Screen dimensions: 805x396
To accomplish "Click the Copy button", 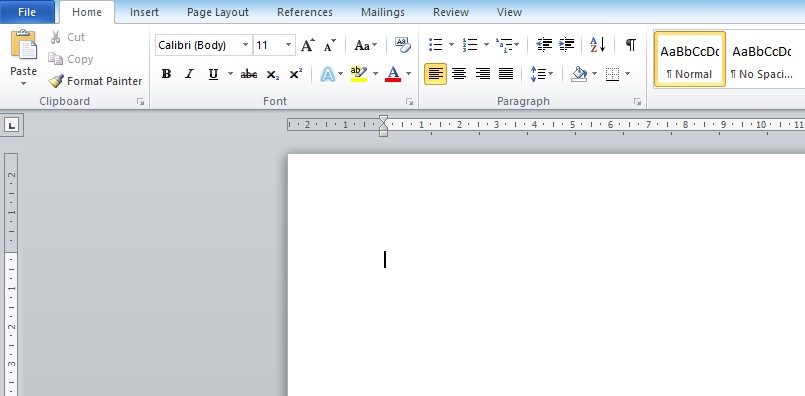I will [71, 59].
